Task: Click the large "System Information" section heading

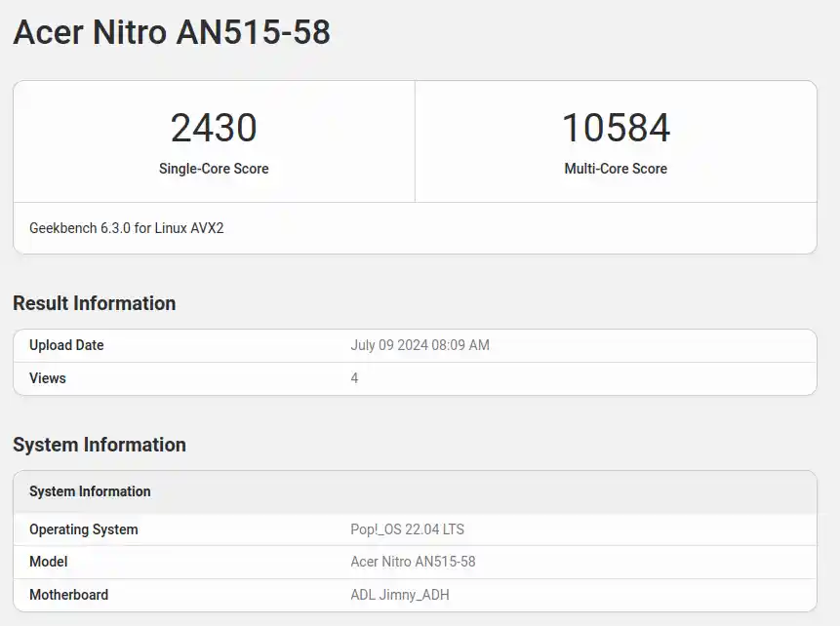Action: (x=100, y=445)
